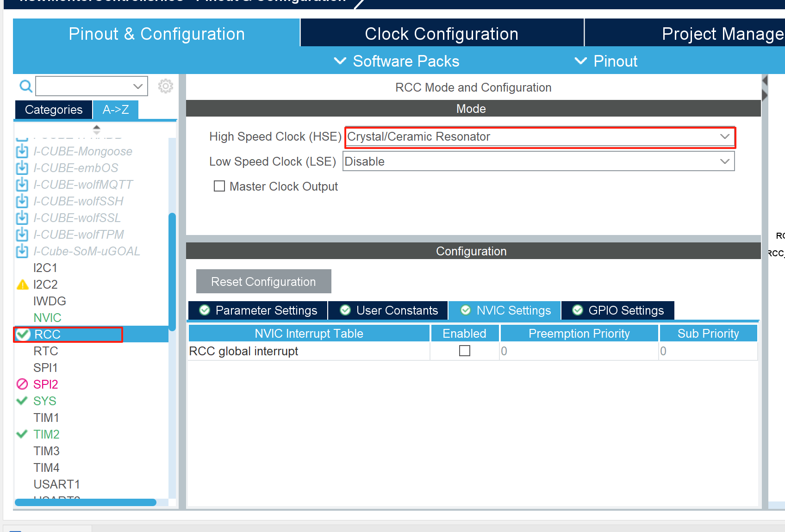Open the NVIC Settings tab

click(505, 310)
